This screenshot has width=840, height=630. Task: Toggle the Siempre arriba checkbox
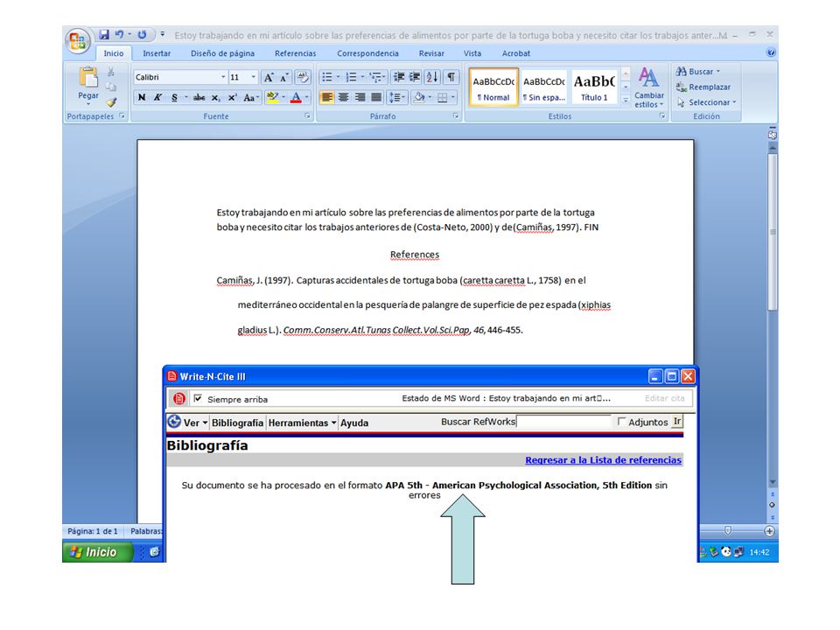[198, 398]
